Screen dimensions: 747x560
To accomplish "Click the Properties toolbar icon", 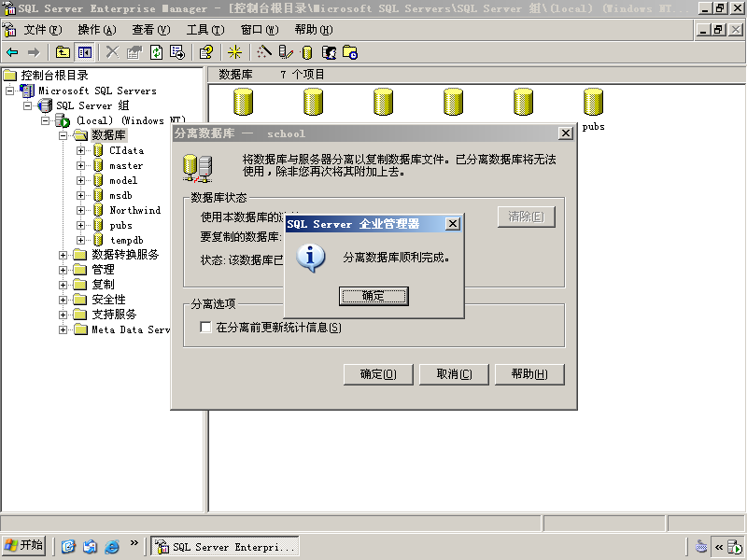I will point(134,52).
